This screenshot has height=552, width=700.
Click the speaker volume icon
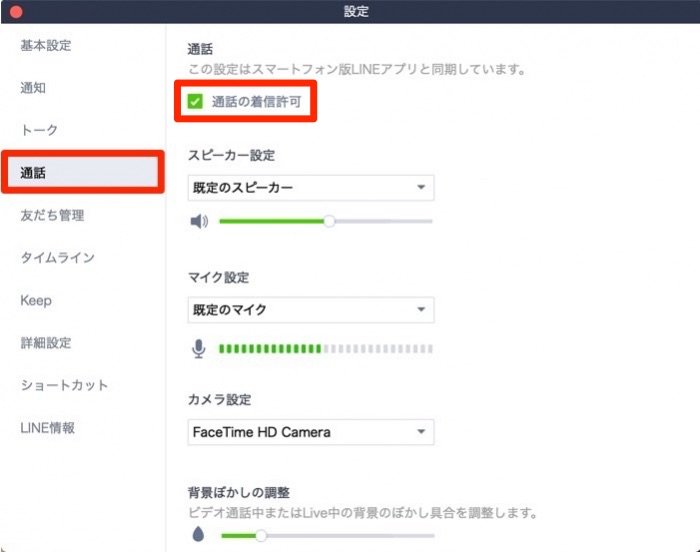click(199, 221)
